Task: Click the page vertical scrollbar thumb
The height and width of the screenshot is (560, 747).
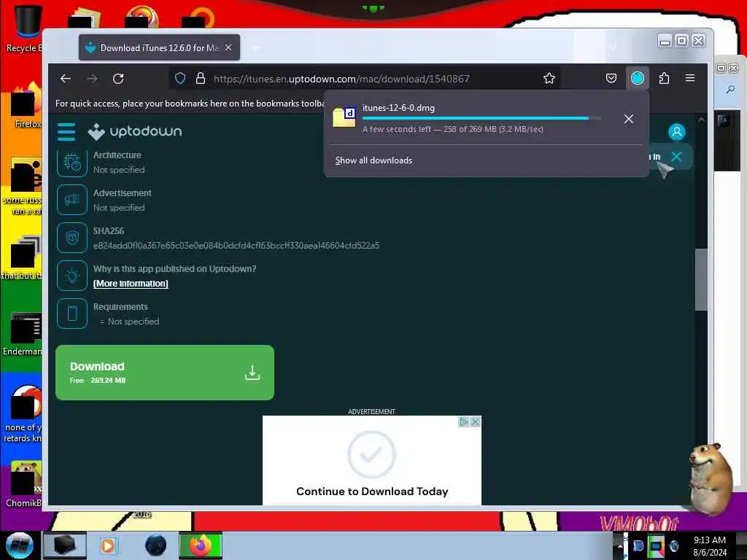Action: click(701, 279)
